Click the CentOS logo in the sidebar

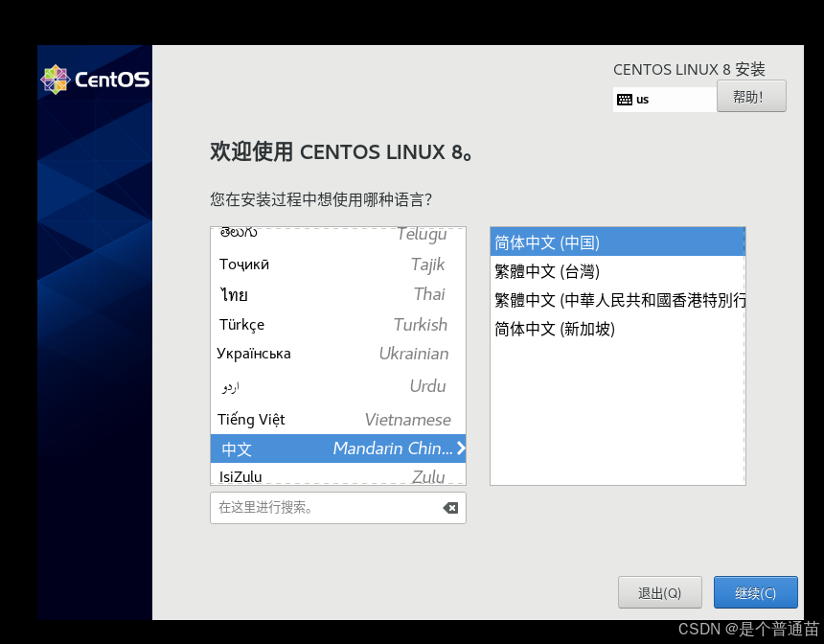click(x=95, y=80)
